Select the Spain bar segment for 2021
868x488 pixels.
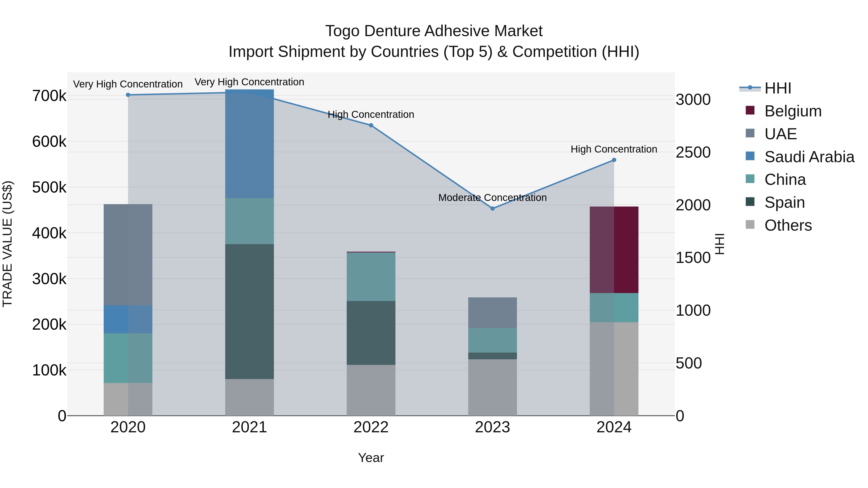point(250,312)
